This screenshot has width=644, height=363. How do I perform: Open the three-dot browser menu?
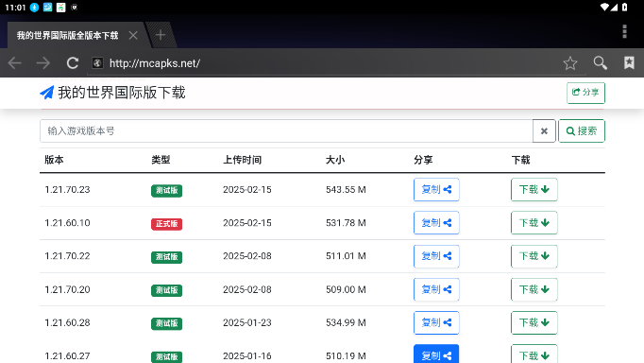pyautogui.click(x=624, y=31)
